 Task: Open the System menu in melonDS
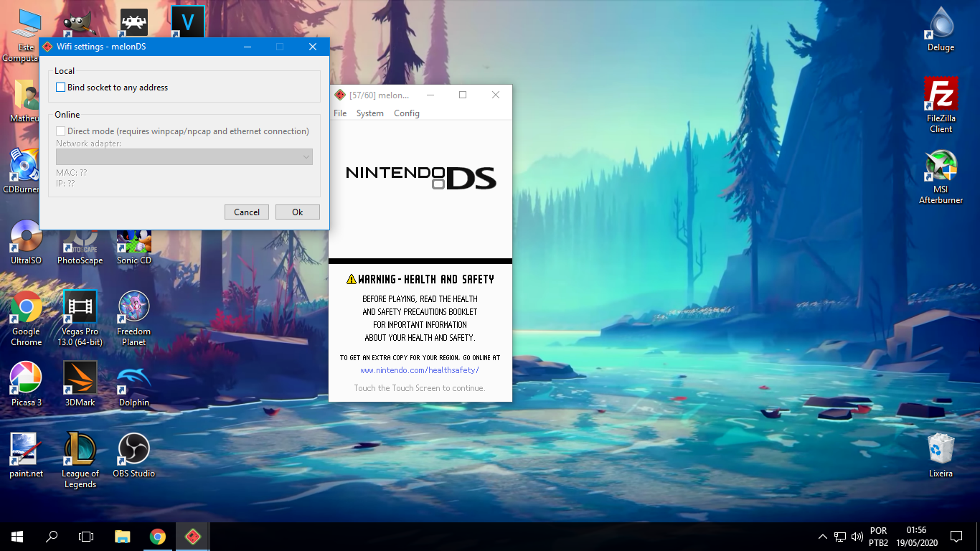[x=369, y=113]
